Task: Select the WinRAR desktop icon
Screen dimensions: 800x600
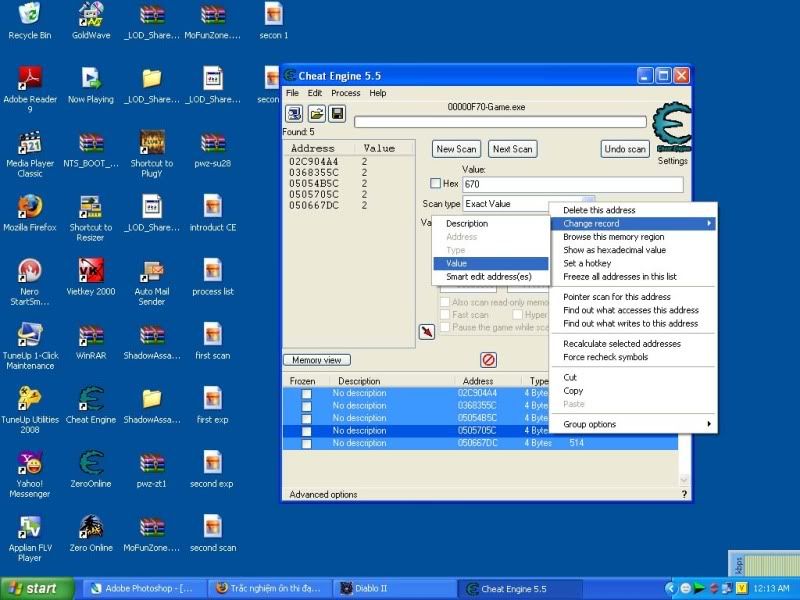Action: [91, 341]
